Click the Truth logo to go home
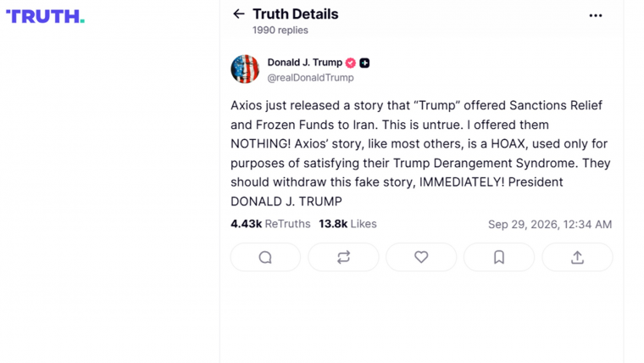Image resolution: width=644 pixels, height=363 pixels. (45, 16)
